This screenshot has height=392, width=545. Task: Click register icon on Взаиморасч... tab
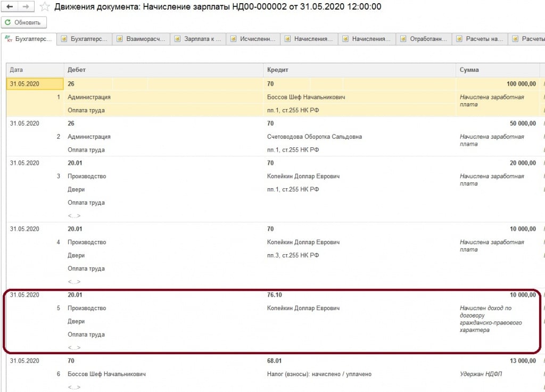pos(120,39)
